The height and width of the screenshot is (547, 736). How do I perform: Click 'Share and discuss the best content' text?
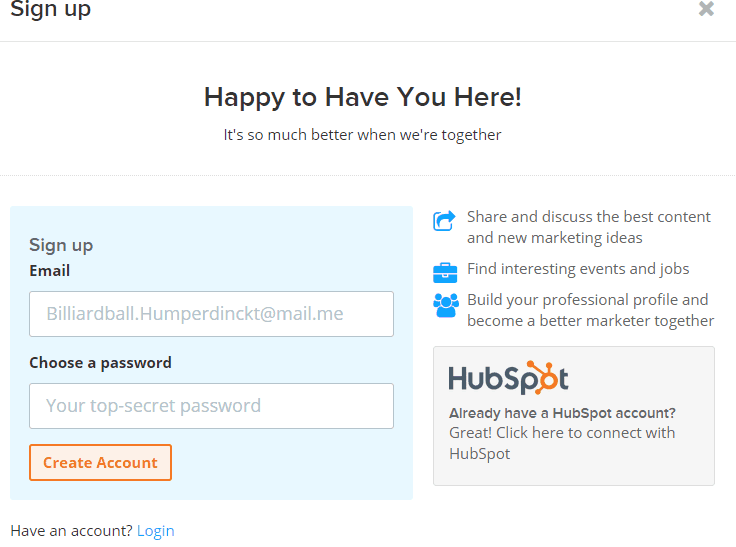point(589,216)
